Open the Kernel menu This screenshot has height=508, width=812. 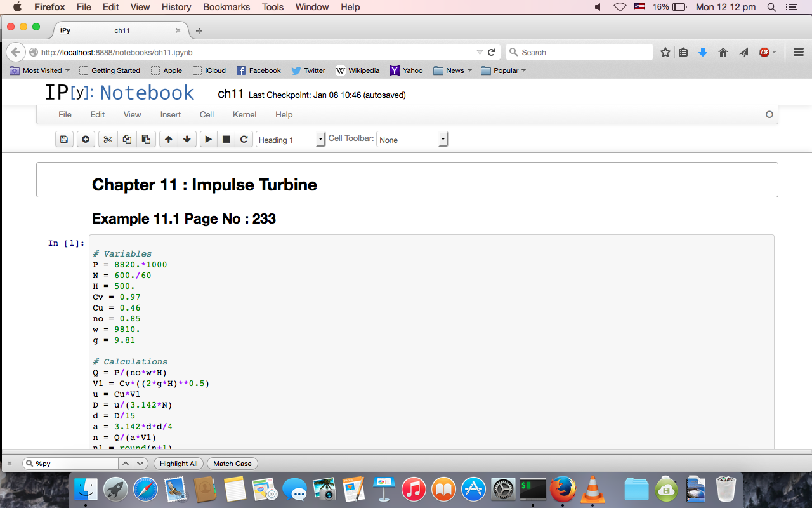pyautogui.click(x=244, y=114)
